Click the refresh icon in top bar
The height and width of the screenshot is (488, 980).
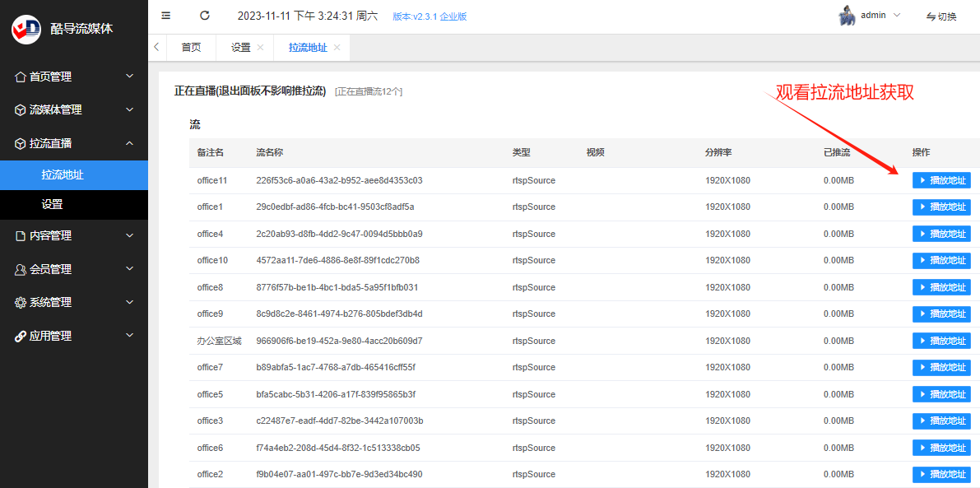[205, 16]
